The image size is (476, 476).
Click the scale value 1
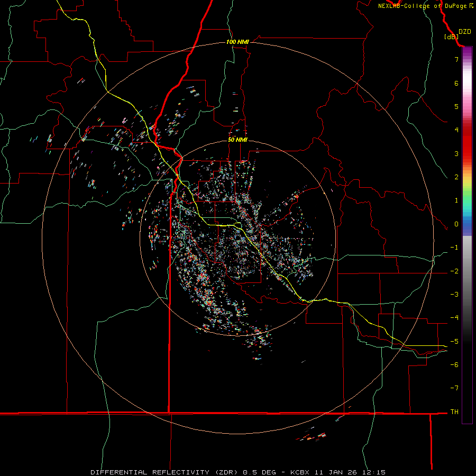pyautogui.click(x=456, y=200)
